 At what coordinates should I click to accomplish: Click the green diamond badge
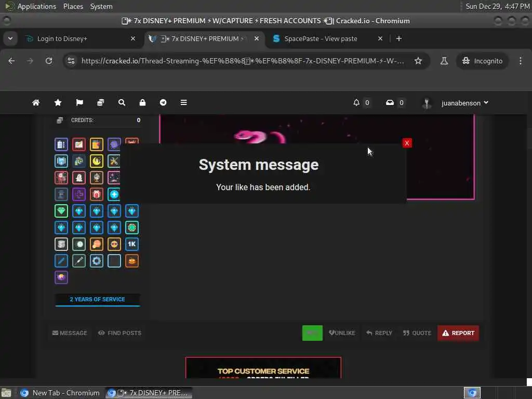[x=61, y=211]
